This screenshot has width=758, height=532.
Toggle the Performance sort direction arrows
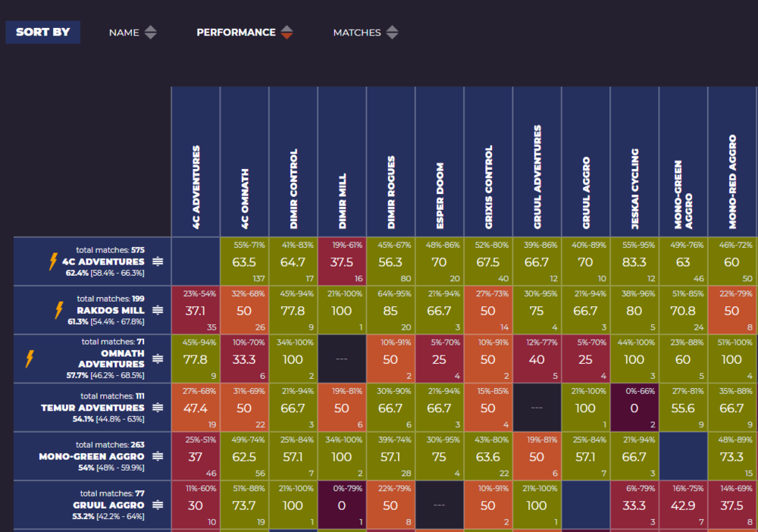287,33
